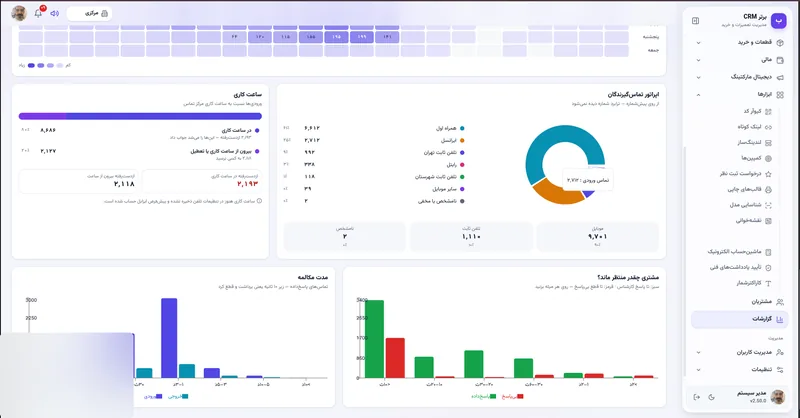Image resolution: width=800 pixels, height=418 pixels.
Task: Click the orange segment of the operator donut
Action: click(x=557, y=193)
